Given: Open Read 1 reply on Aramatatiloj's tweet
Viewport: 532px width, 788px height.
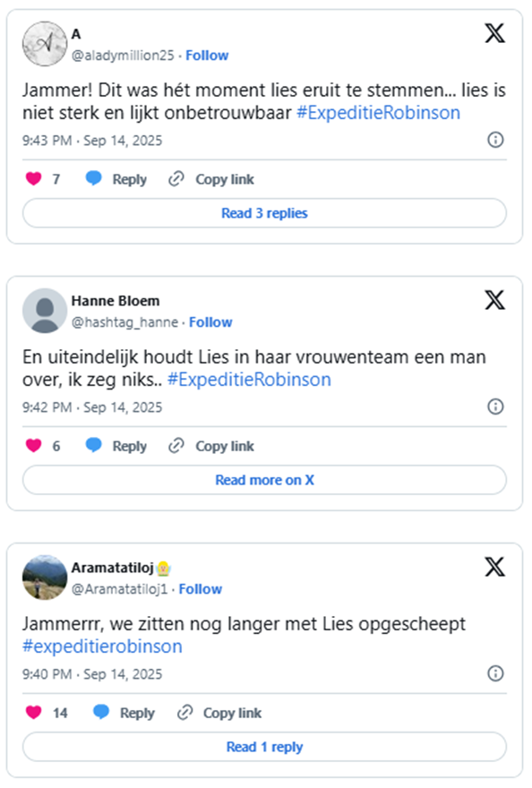Looking at the screenshot, I should click(265, 747).
